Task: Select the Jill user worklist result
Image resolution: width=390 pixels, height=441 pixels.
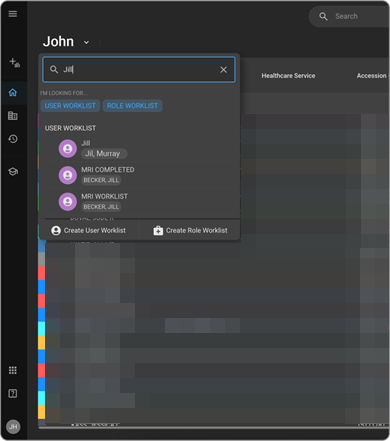Action: click(x=139, y=149)
